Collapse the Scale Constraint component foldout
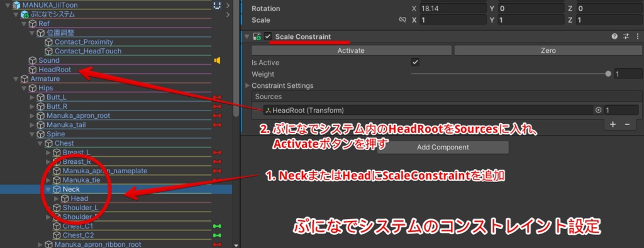Viewport: 644px width, 248px height. pos(247,36)
